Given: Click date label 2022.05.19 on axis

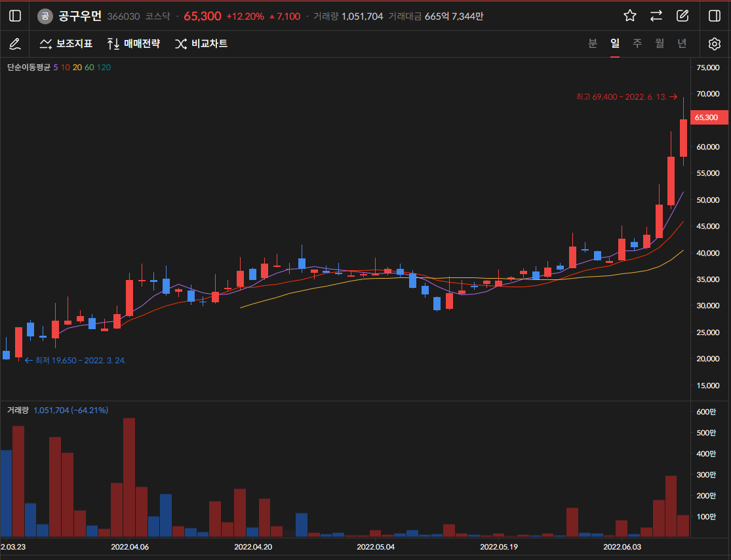Looking at the screenshot, I should (x=499, y=546).
